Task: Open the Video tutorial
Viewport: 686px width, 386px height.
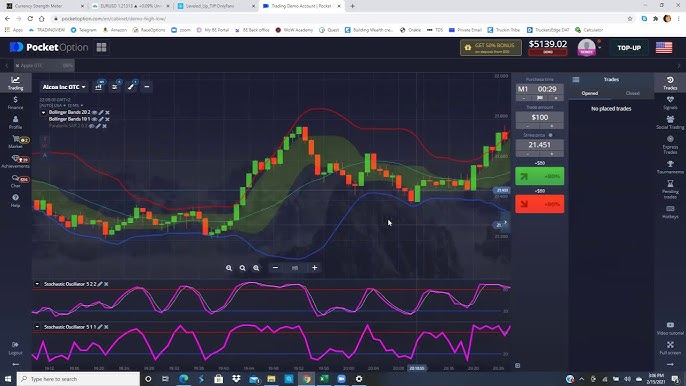Action: [x=670, y=328]
